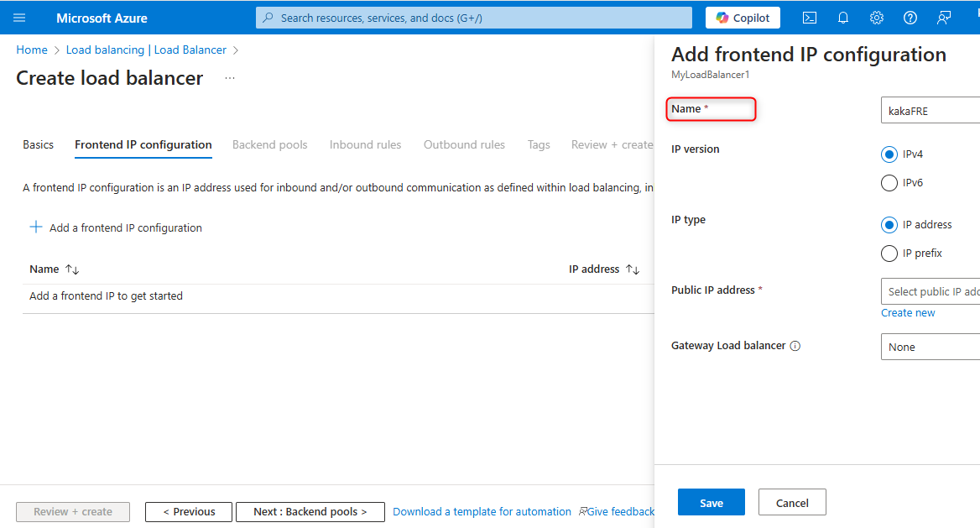Click the IP address column header

point(594,269)
